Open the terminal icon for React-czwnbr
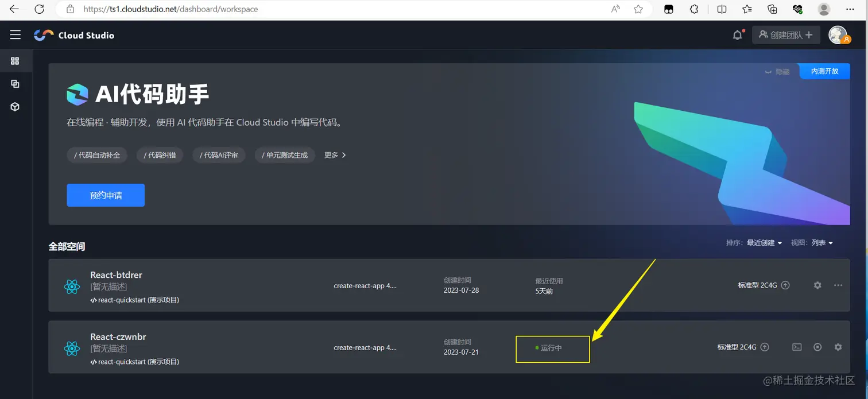The width and height of the screenshot is (868, 399). coord(797,347)
